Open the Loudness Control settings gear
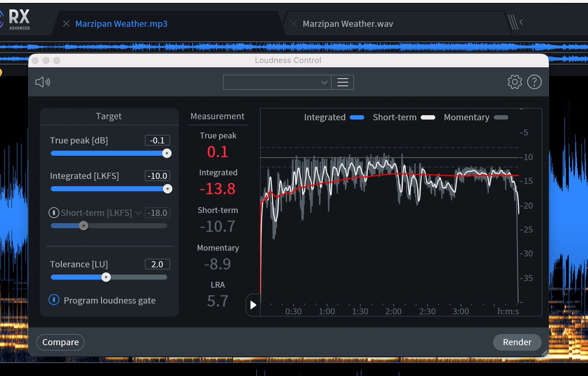The image size is (588, 376). click(514, 82)
